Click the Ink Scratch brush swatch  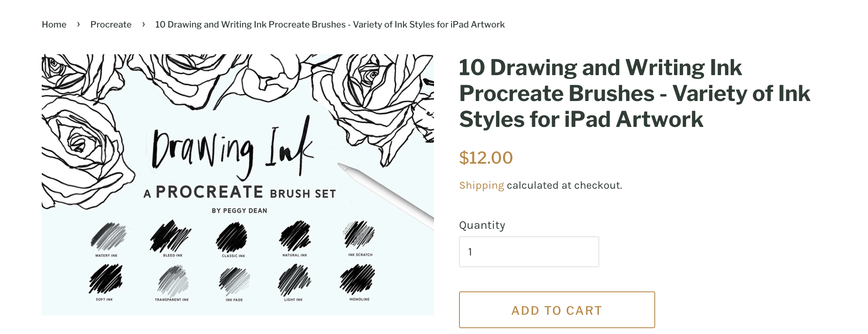tap(359, 235)
